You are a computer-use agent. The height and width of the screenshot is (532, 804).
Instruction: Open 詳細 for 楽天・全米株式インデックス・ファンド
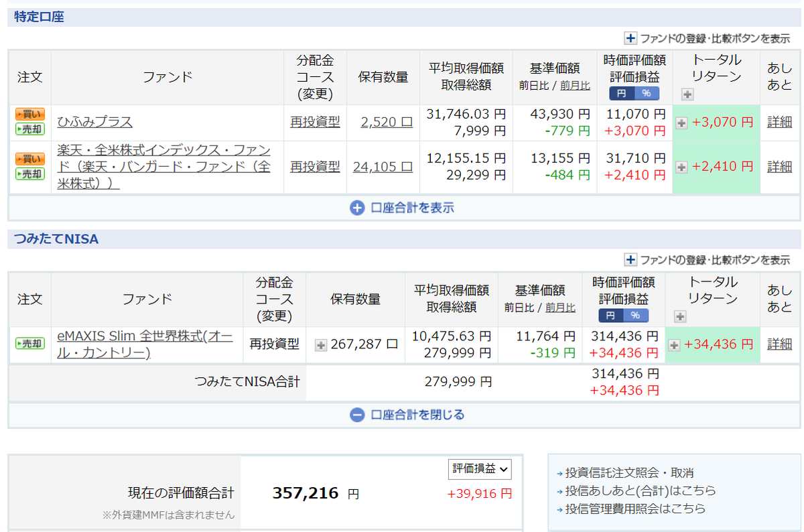pyautogui.click(x=779, y=166)
